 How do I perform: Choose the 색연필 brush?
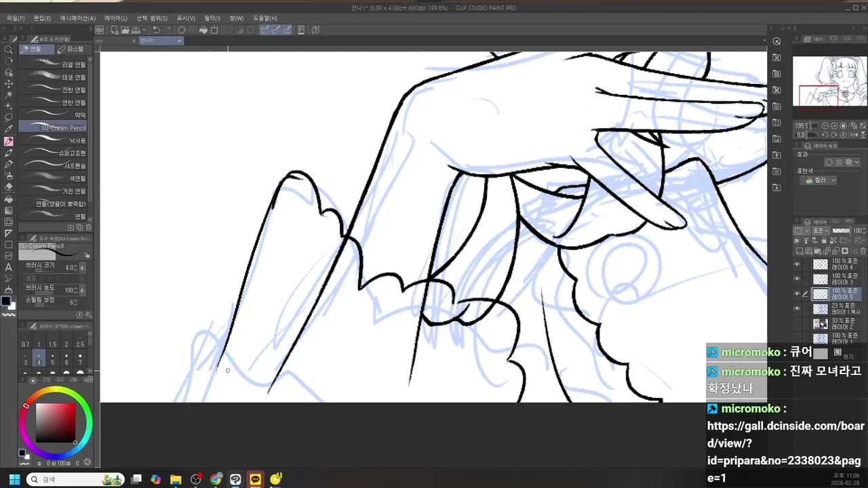[x=54, y=178]
